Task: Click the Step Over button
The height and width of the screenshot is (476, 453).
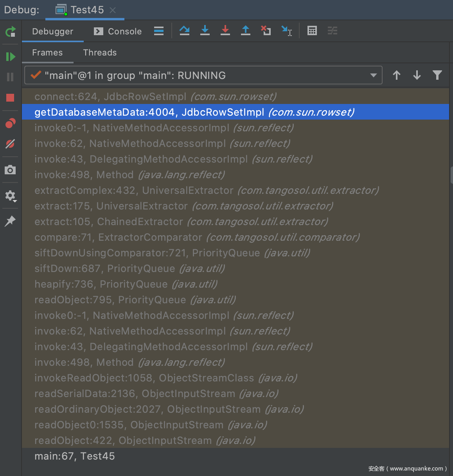Action: pyautogui.click(x=185, y=30)
